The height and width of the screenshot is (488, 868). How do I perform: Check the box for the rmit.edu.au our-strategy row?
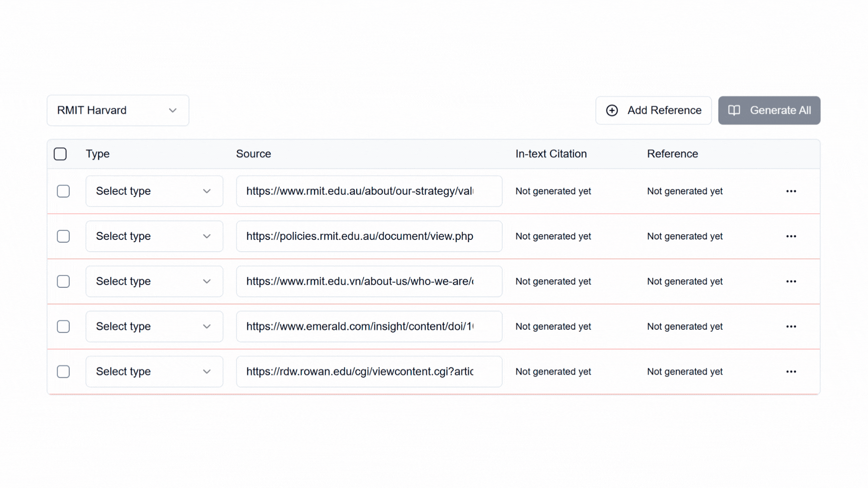point(63,191)
